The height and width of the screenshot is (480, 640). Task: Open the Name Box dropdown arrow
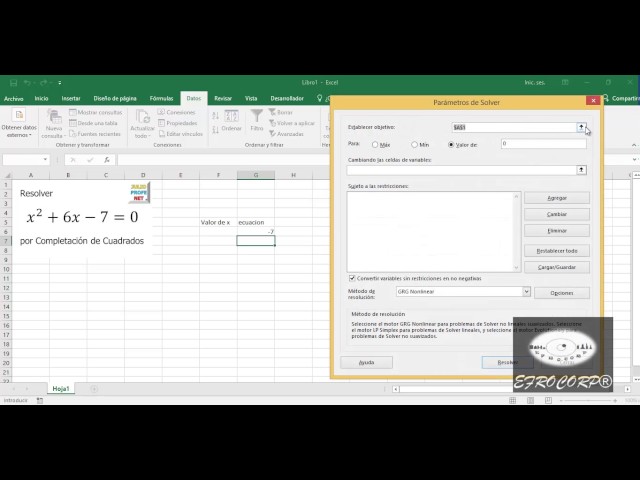point(45,160)
